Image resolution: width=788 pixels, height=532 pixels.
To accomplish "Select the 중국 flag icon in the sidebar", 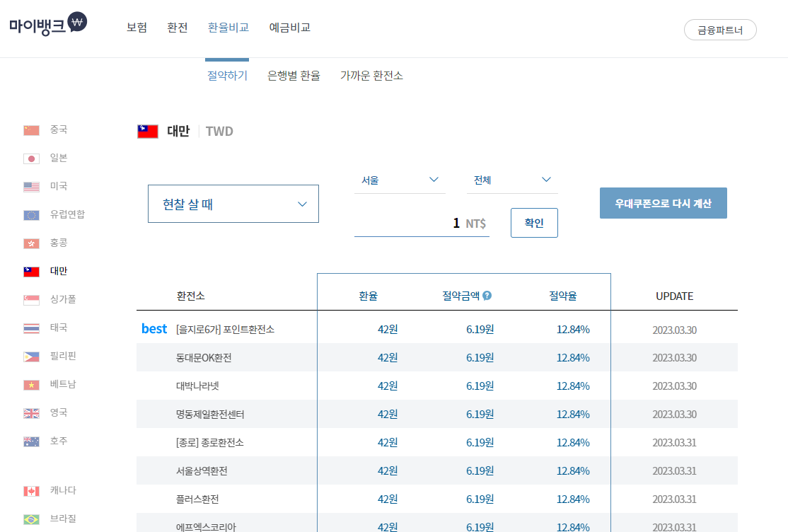I will 31,129.
